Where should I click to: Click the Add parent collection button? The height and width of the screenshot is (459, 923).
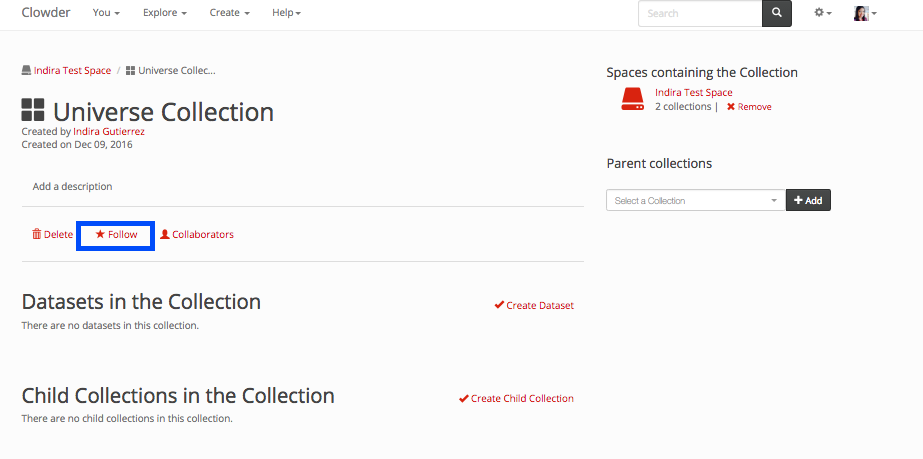pyautogui.click(x=808, y=201)
